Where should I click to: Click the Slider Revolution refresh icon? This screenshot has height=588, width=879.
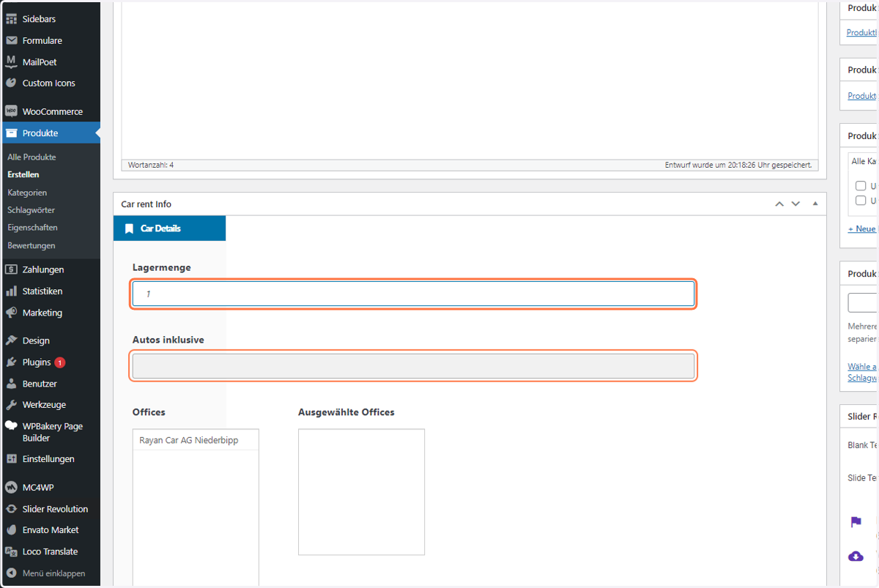tap(11, 509)
